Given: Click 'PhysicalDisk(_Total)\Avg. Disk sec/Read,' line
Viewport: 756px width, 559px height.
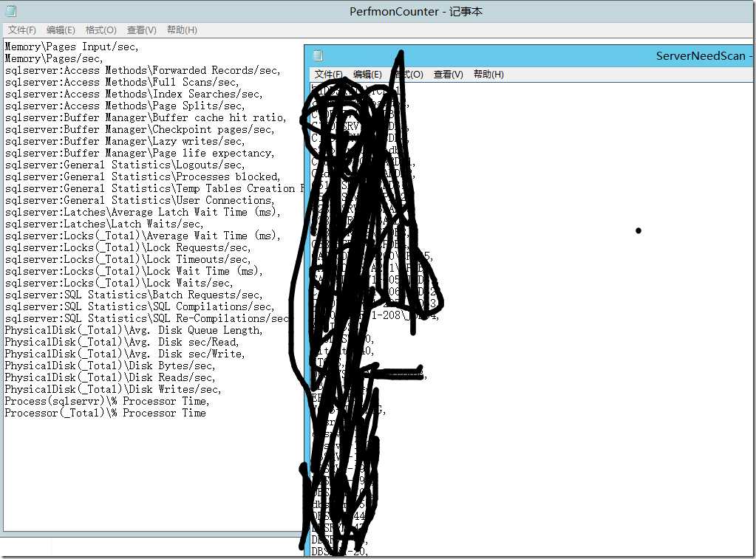Looking at the screenshot, I should pos(122,342).
